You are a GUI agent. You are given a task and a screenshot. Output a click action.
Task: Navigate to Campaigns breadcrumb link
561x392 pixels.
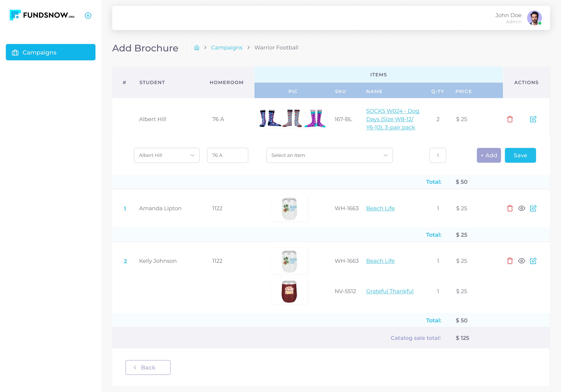pos(227,48)
